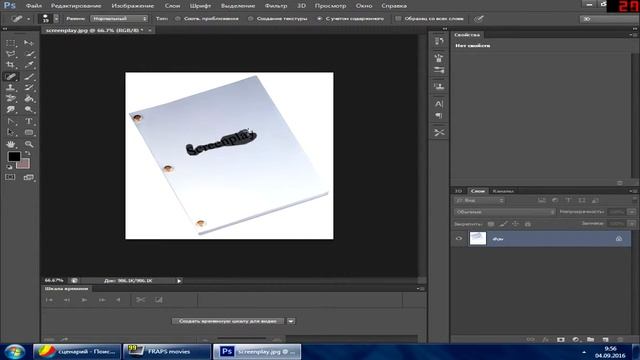
Task: Select the Horizontal Type tool
Action: [x=29, y=121]
